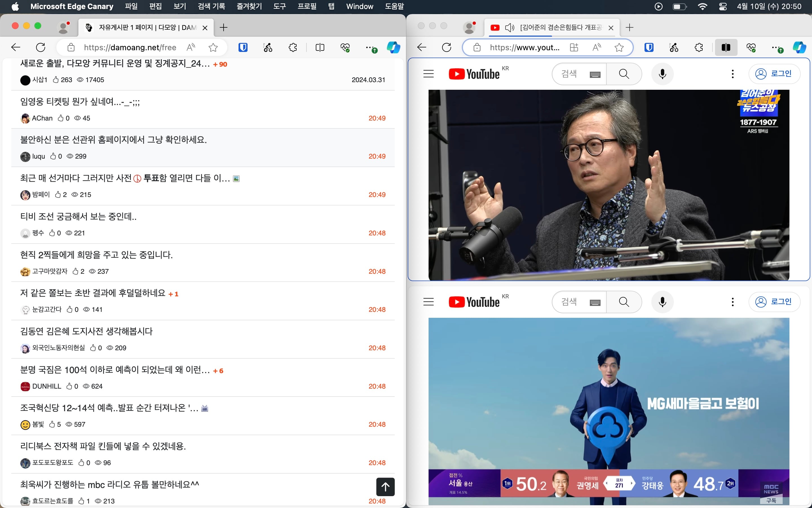The width and height of the screenshot is (812, 508).
Task: Open post 임영웅 티켓팅 뭔가 싶네여
Action: pyautogui.click(x=80, y=102)
